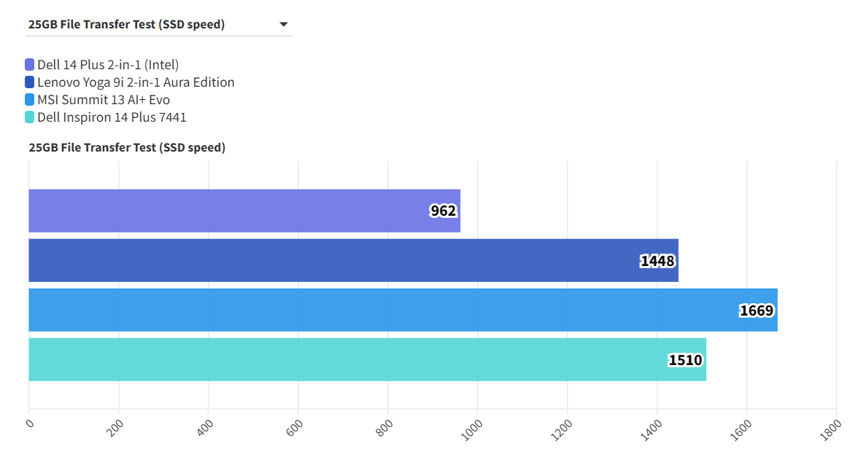This screenshot has height=454, width=868.
Task: Click the chart title above the bars
Action: click(127, 148)
